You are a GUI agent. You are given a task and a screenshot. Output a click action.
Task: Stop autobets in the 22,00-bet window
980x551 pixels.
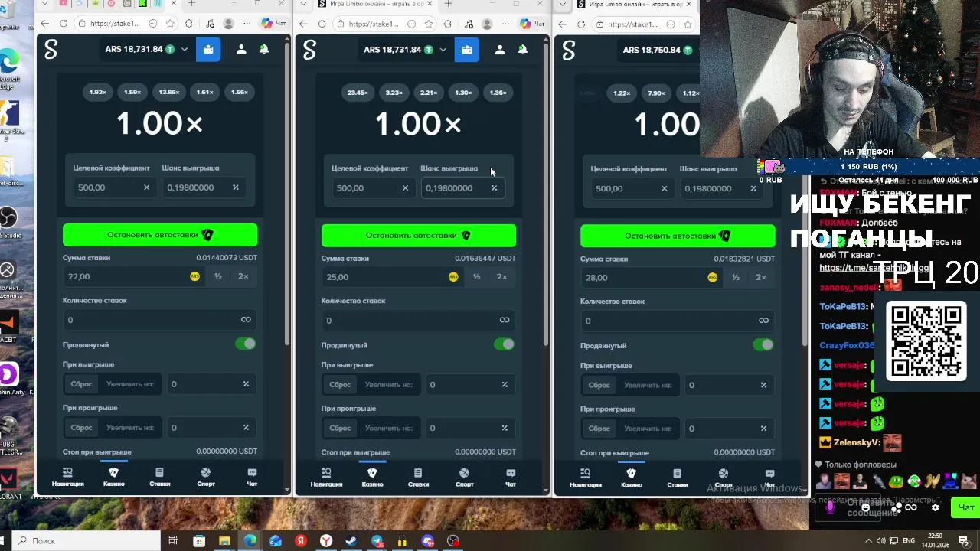pyautogui.click(x=160, y=235)
